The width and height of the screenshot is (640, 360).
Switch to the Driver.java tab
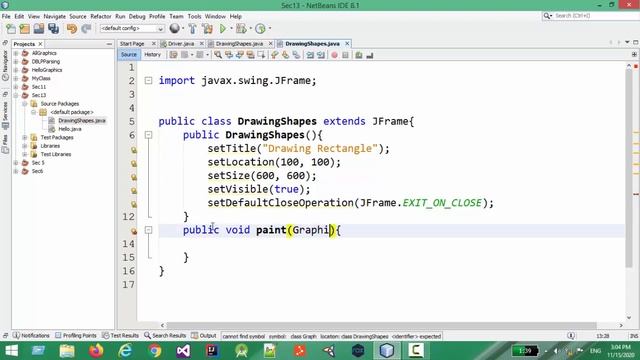[181, 44]
